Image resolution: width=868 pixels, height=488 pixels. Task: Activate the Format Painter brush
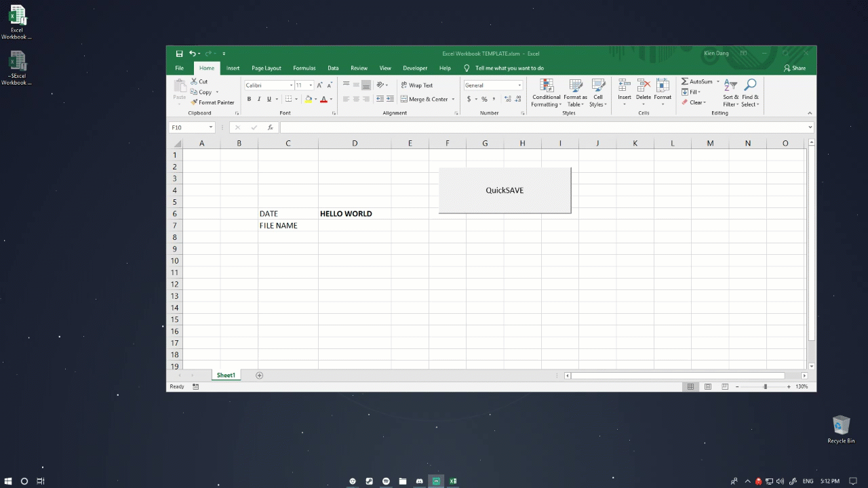[194, 102]
